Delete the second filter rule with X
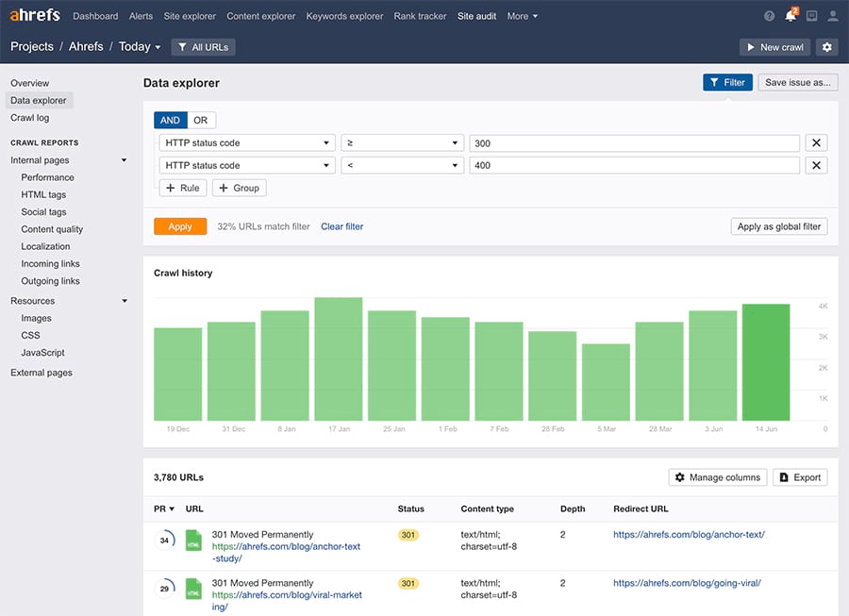Image resolution: width=849 pixels, height=616 pixels. point(816,165)
